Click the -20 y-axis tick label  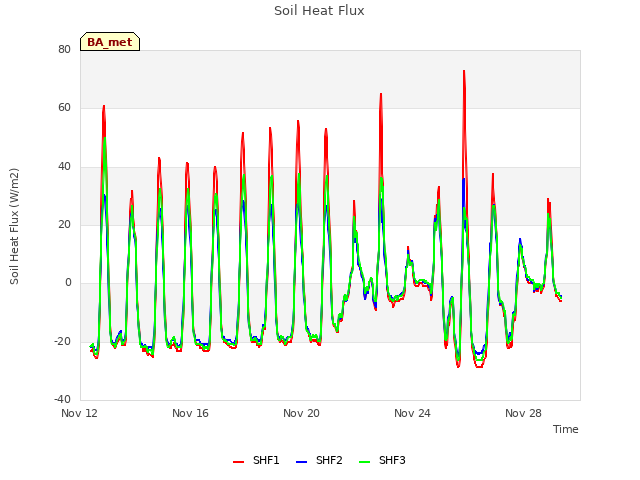point(62,341)
